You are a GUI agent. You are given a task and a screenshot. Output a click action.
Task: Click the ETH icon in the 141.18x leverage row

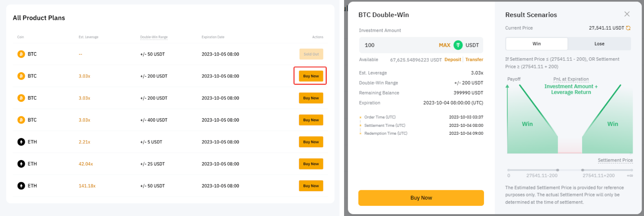pyautogui.click(x=21, y=186)
